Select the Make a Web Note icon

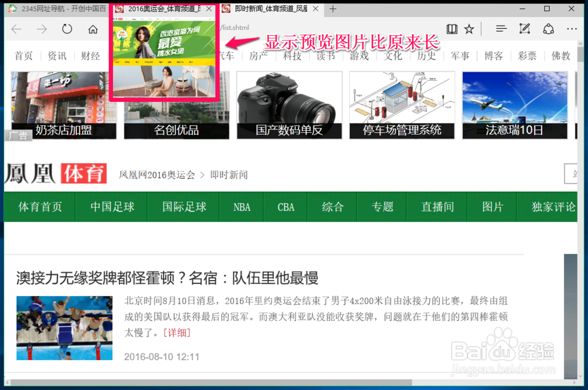click(524, 28)
